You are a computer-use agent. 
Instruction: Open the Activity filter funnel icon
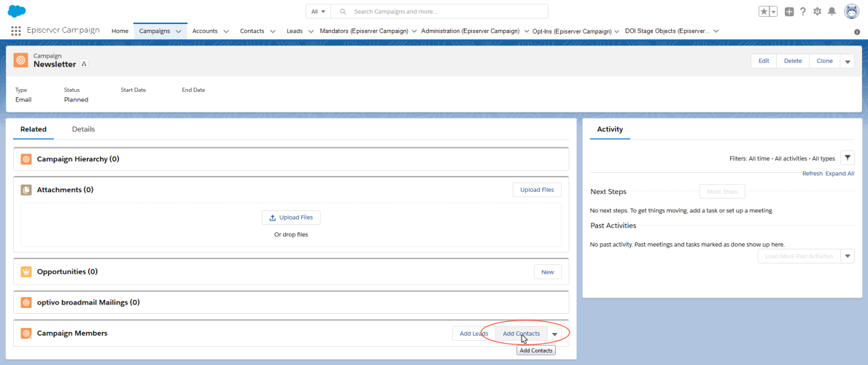point(848,158)
